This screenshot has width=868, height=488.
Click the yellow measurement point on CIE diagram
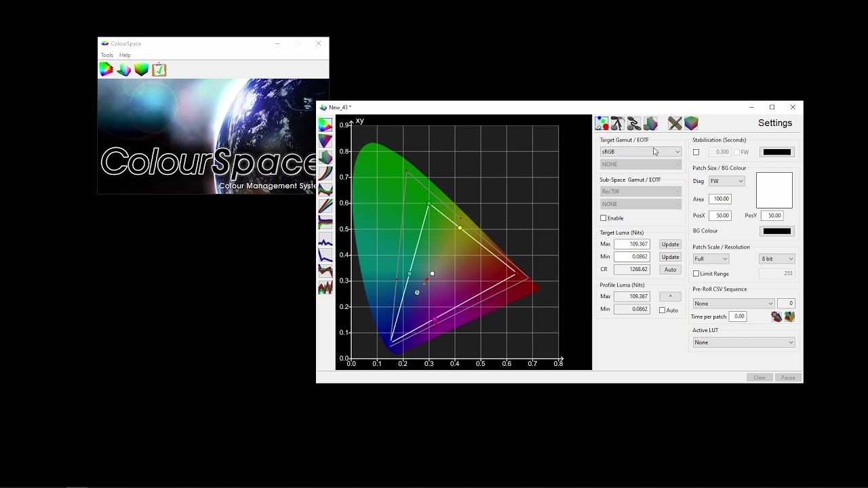point(460,228)
